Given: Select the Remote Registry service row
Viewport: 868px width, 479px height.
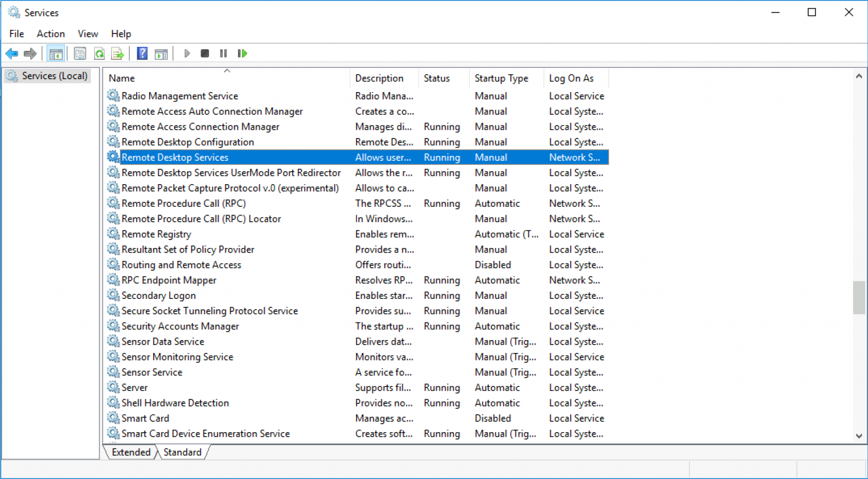Looking at the screenshot, I should click(x=157, y=234).
